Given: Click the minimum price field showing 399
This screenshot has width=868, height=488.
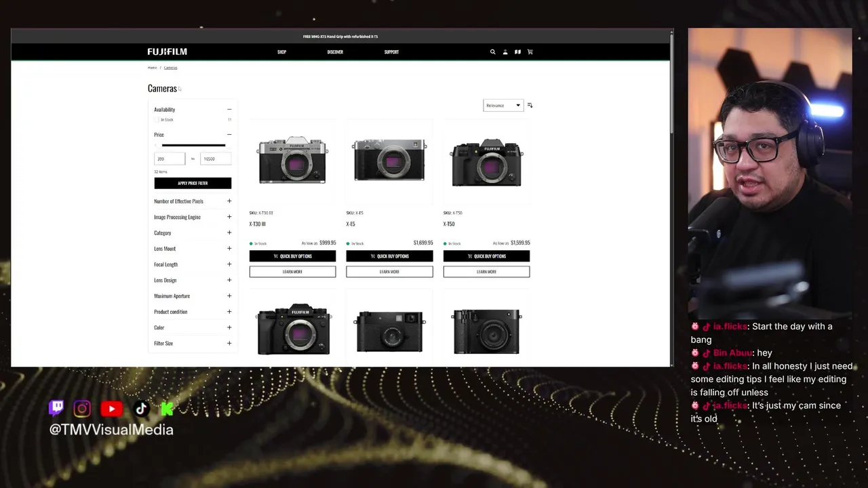Looking at the screenshot, I should pyautogui.click(x=169, y=159).
